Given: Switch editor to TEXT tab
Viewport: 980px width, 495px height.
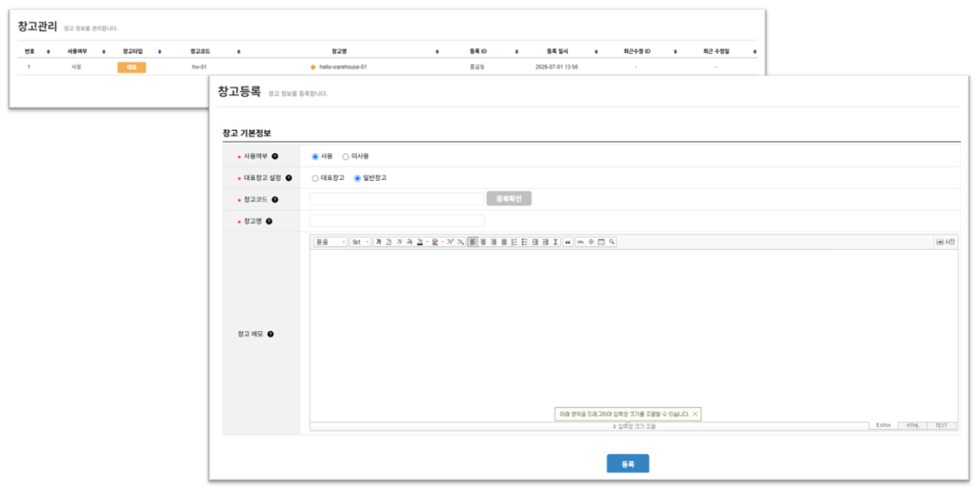Looking at the screenshot, I should pos(941,426).
